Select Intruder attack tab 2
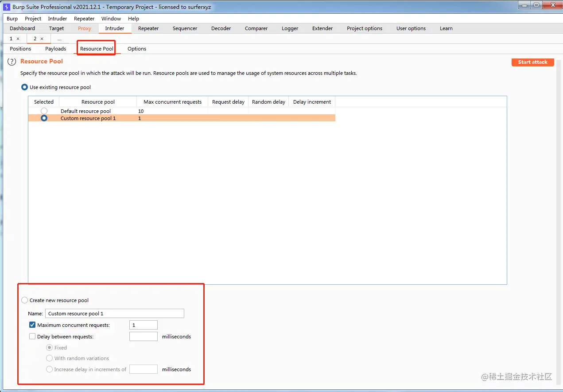The image size is (563, 392). (x=35, y=39)
